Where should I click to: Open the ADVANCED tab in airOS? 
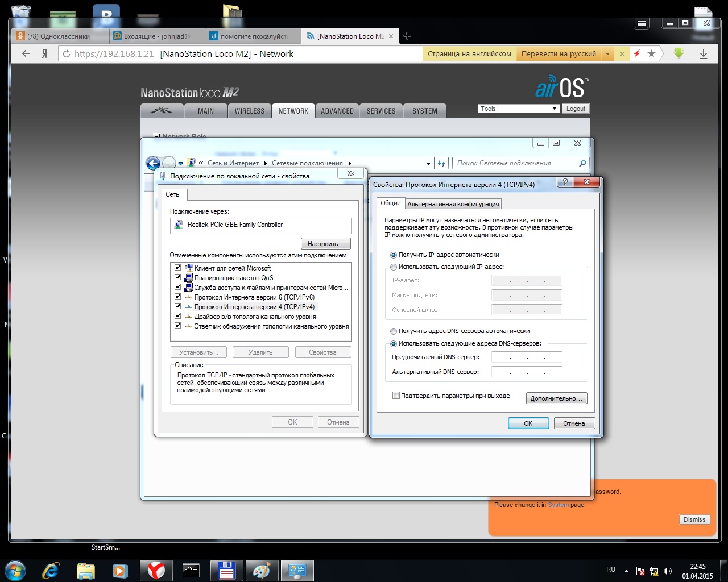[x=337, y=111]
